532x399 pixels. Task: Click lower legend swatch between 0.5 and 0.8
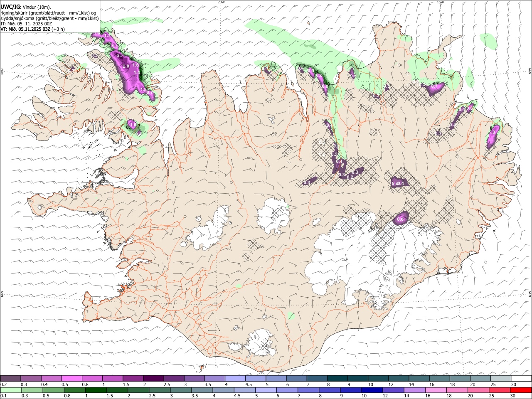(x=54, y=390)
